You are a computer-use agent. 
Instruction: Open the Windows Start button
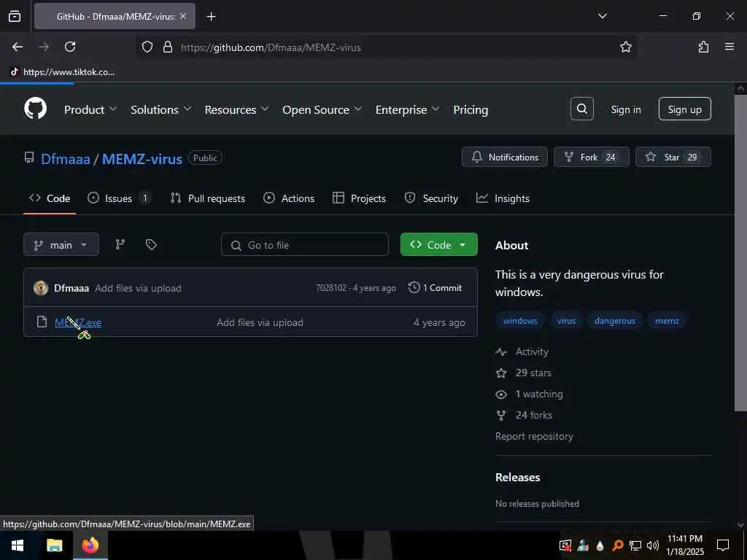(x=18, y=545)
